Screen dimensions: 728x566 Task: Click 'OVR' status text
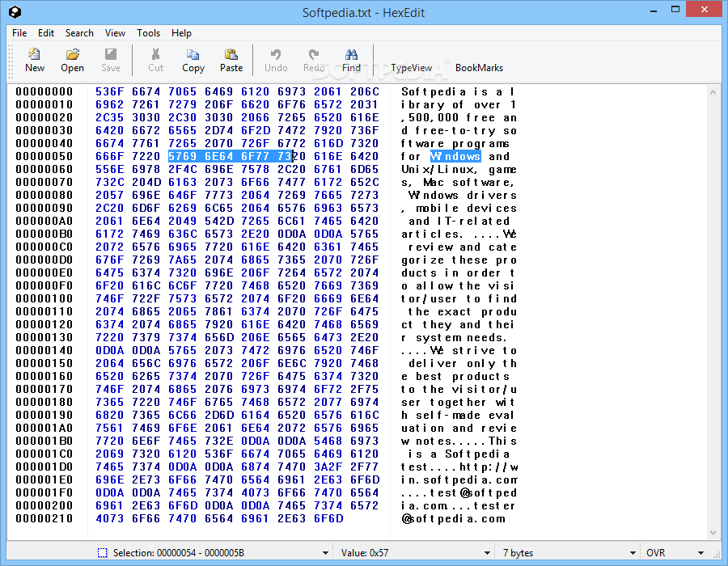tap(655, 553)
